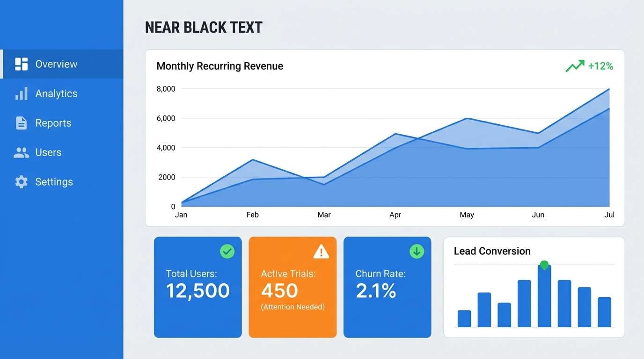
Task: Select the Overview dashboard icon
Action: [x=21, y=64]
